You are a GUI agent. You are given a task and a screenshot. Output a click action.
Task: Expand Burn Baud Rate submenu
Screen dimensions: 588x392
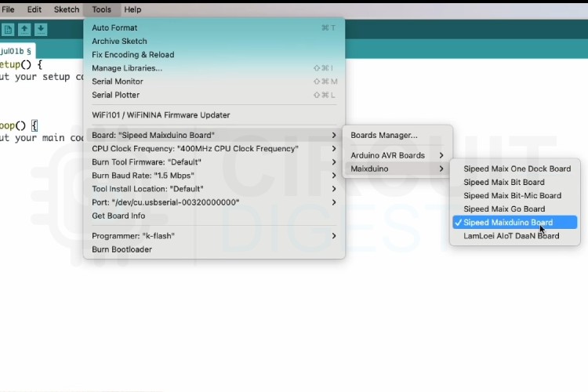click(214, 176)
